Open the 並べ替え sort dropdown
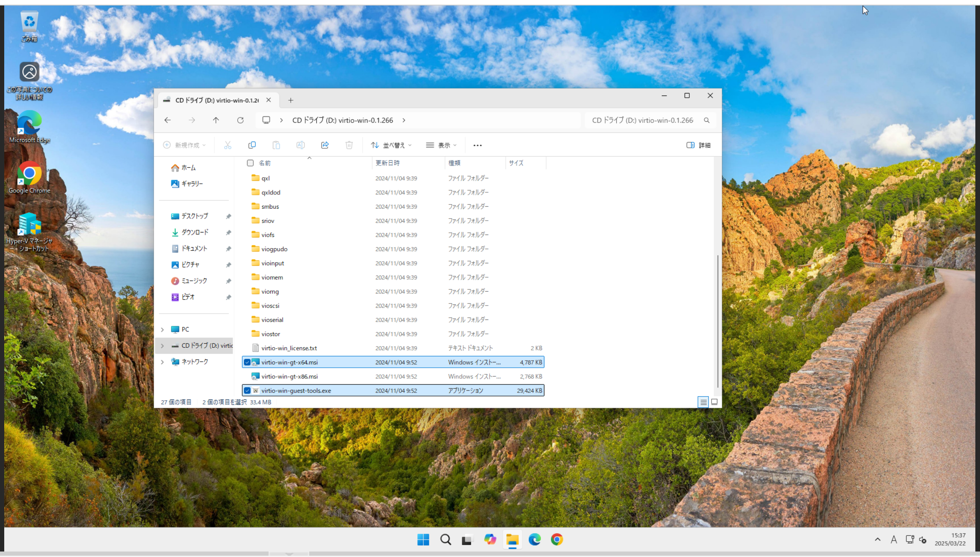The height and width of the screenshot is (557, 980). point(391,145)
